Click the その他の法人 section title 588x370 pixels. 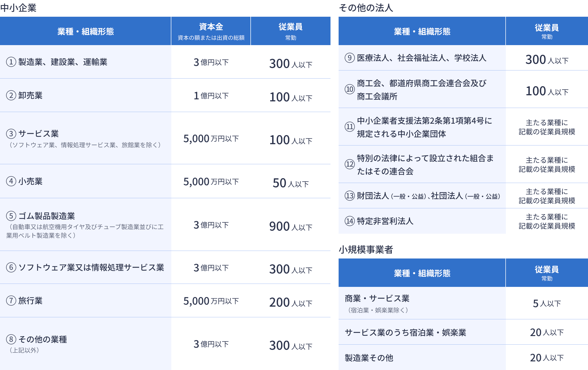click(366, 8)
